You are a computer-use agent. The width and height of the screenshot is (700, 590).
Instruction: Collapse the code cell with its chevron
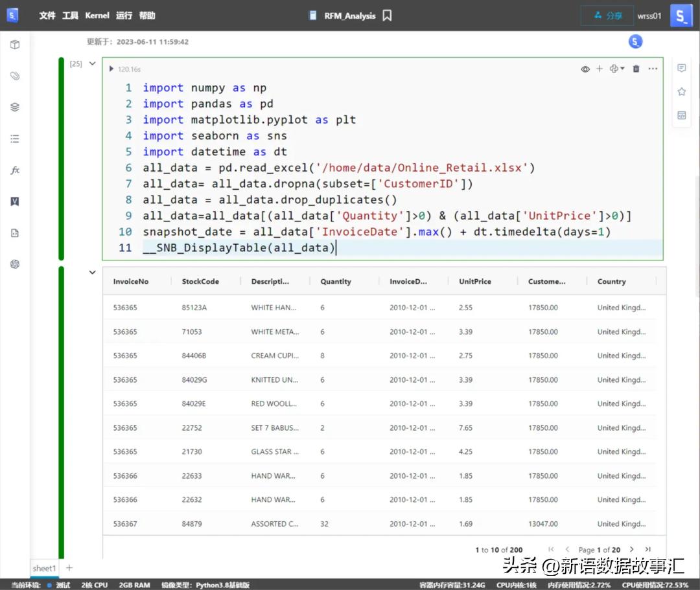coord(92,63)
